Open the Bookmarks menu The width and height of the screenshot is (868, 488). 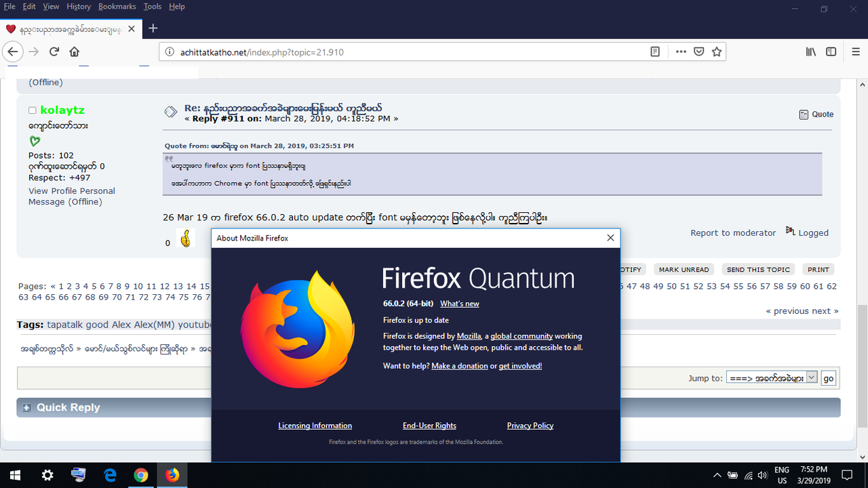[117, 6]
